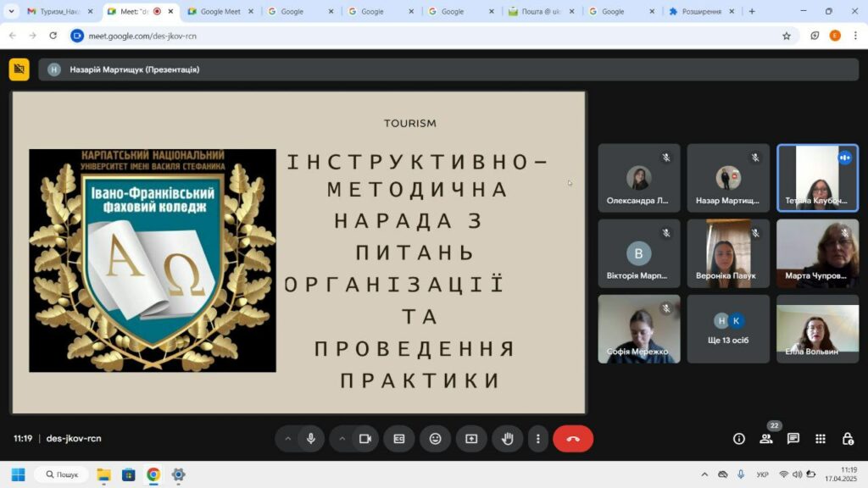Open the activities grid icon
Screen dimensions: 868x488
click(x=821, y=439)
